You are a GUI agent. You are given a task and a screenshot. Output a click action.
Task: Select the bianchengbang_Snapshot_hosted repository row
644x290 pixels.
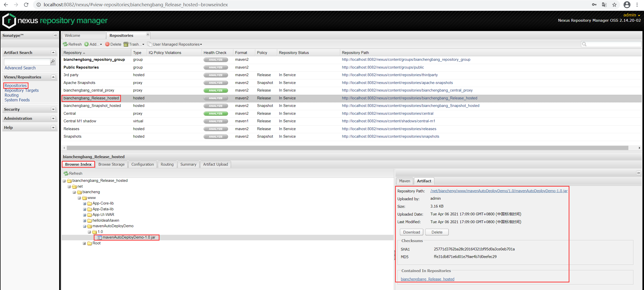coord(351,106)
